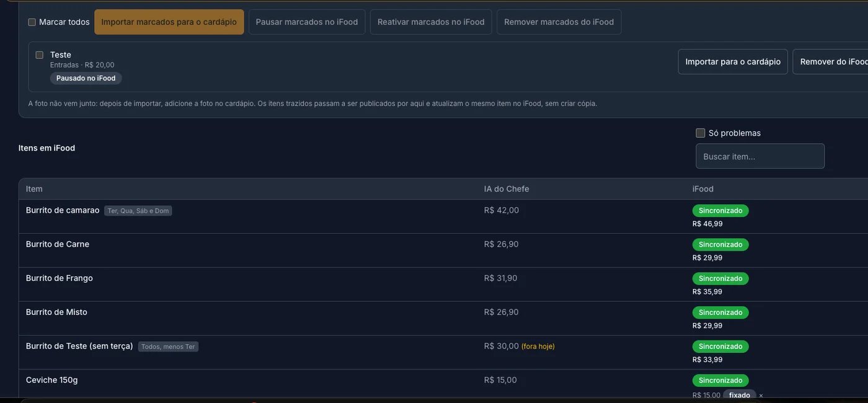Image resolution: width=868 pixels, height=403 pixels.
Task: Click the Item column header
Action: (34, 188)
